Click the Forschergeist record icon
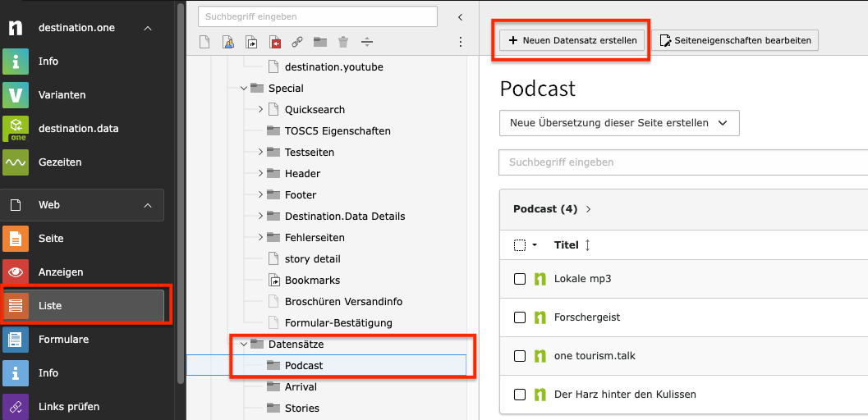The height and width of the screenshot is (420, 868). click(540, 317)
